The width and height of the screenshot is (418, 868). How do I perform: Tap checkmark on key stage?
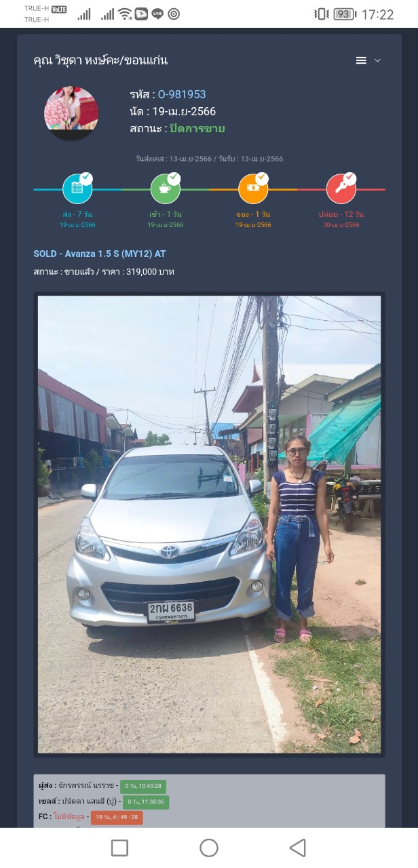tap(350, 178)
